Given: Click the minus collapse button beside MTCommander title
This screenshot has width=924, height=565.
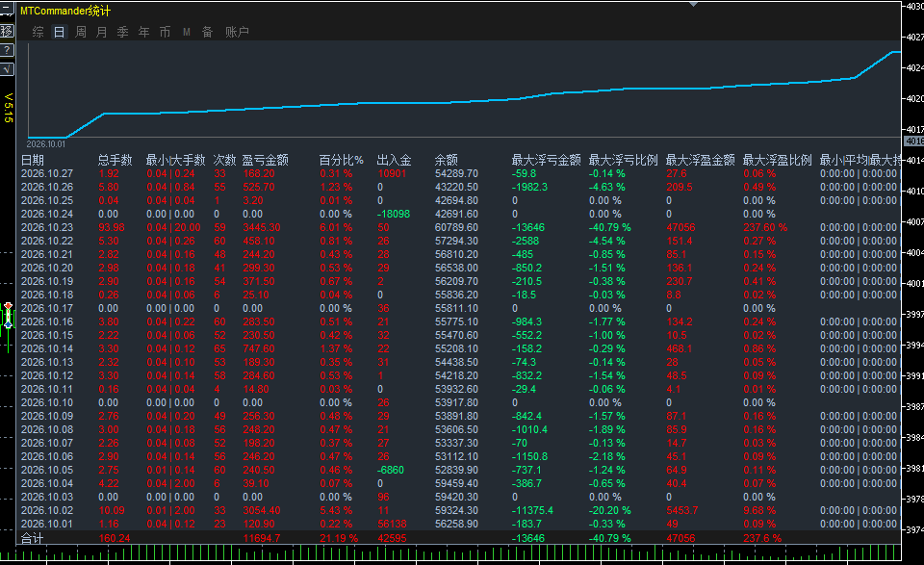Looking at the screenshot, I should coord(7,10).
